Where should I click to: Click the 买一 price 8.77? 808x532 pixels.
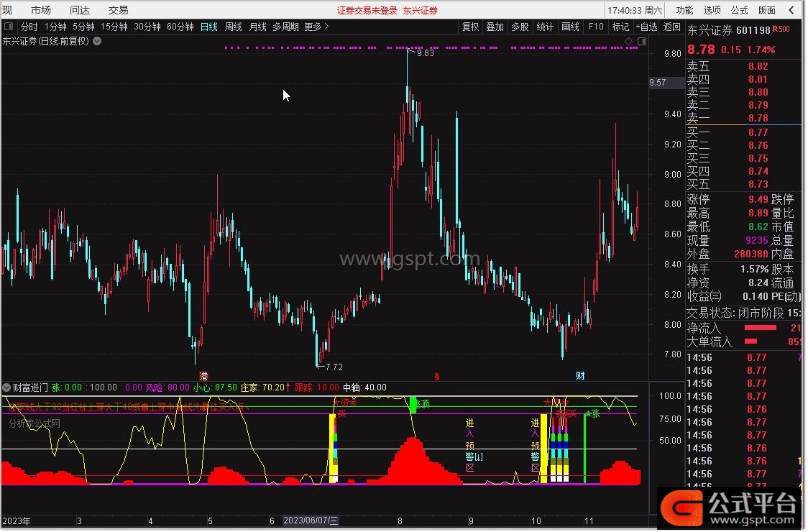(x=758, y=132)
